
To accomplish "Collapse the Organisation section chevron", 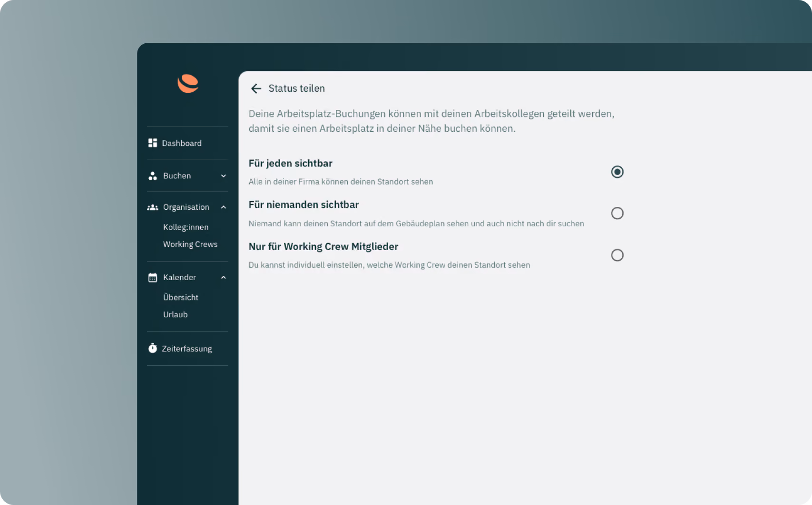I will pos(224,207).
